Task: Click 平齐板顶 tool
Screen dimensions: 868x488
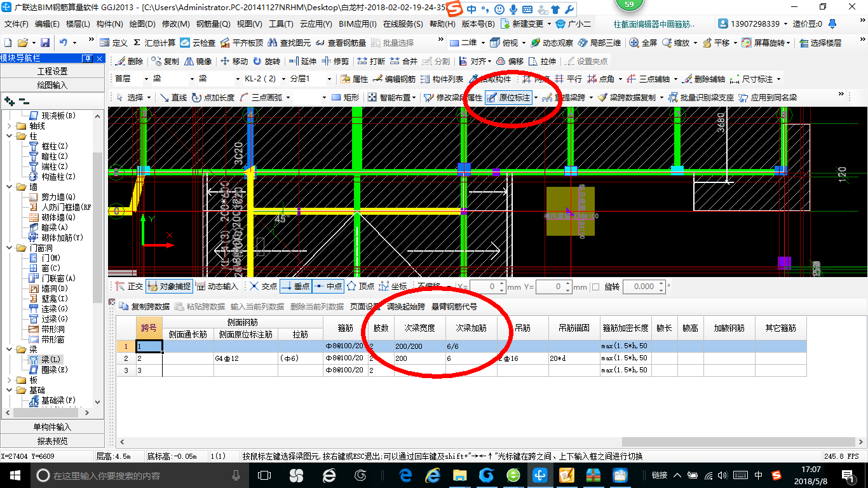Action: tap(241, 43)
